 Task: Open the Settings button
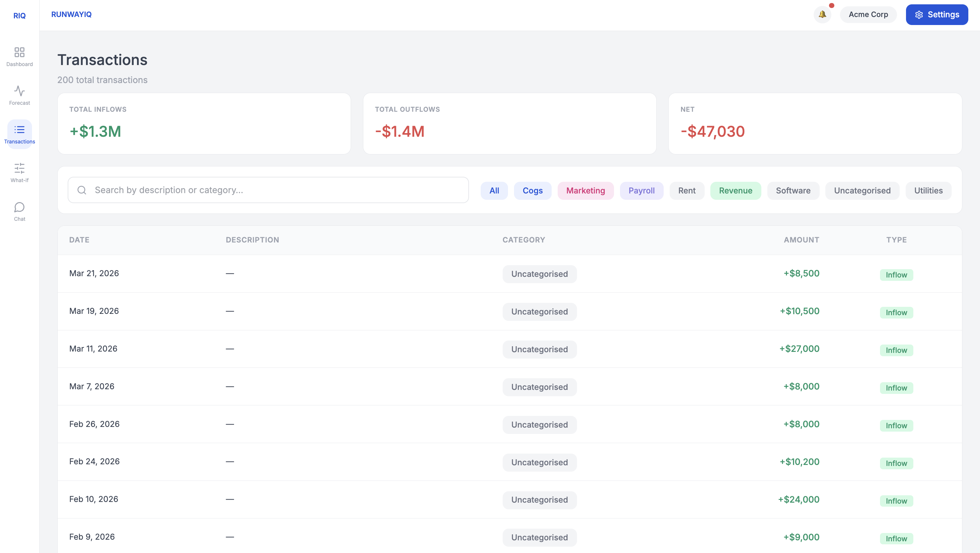coord(936,14)
